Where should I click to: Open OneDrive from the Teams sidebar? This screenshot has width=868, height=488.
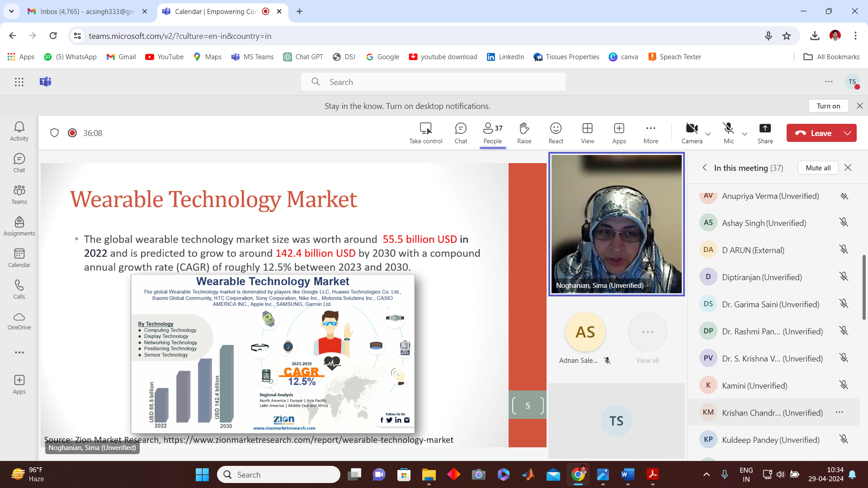pyautogui.click(x=19, y=321)
